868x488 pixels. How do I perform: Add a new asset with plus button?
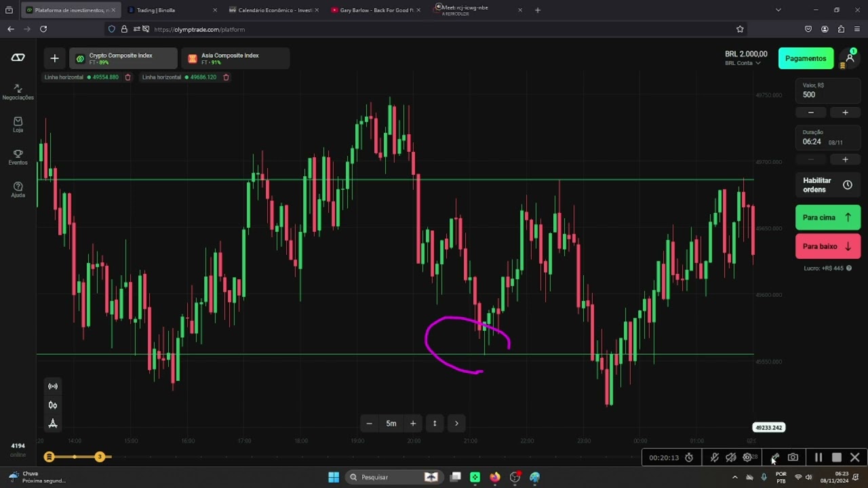pyautogui.click(x=55, y=58)
